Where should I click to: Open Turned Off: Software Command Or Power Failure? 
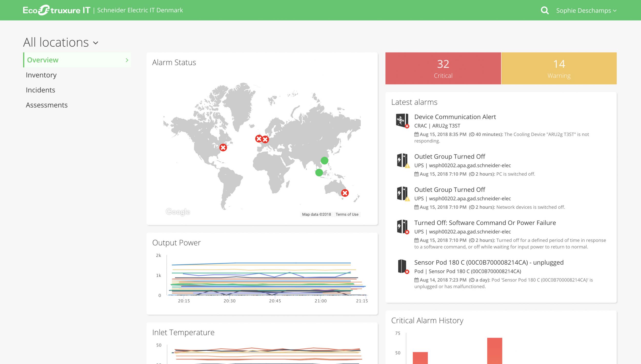[485, 223]
